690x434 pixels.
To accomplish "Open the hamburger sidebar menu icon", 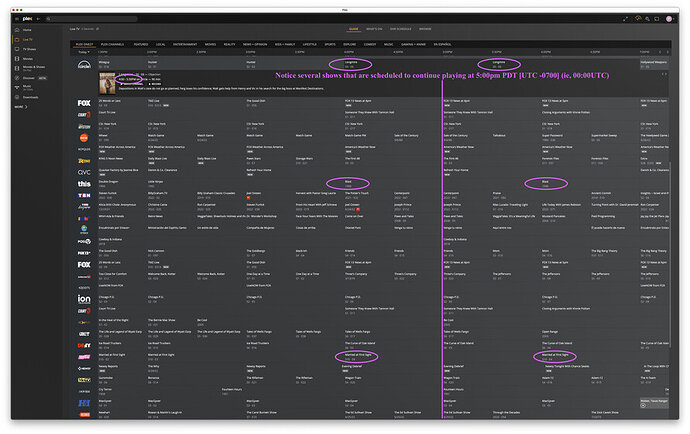I will (x=17, y=19).
